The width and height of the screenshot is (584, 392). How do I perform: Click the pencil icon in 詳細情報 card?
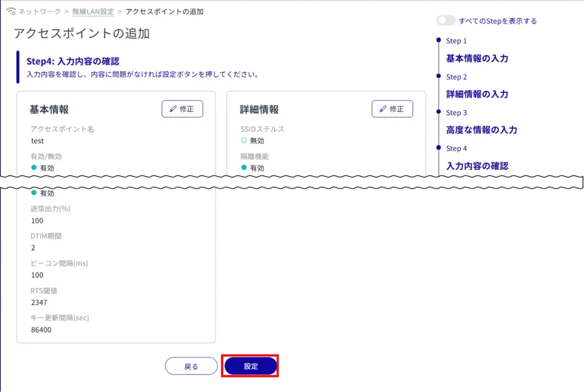pos(383,109)
